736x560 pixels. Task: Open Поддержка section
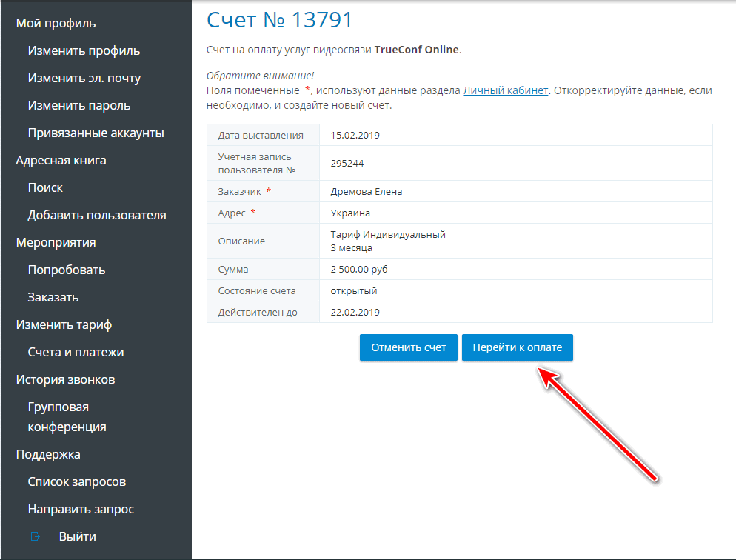[48, 454]
